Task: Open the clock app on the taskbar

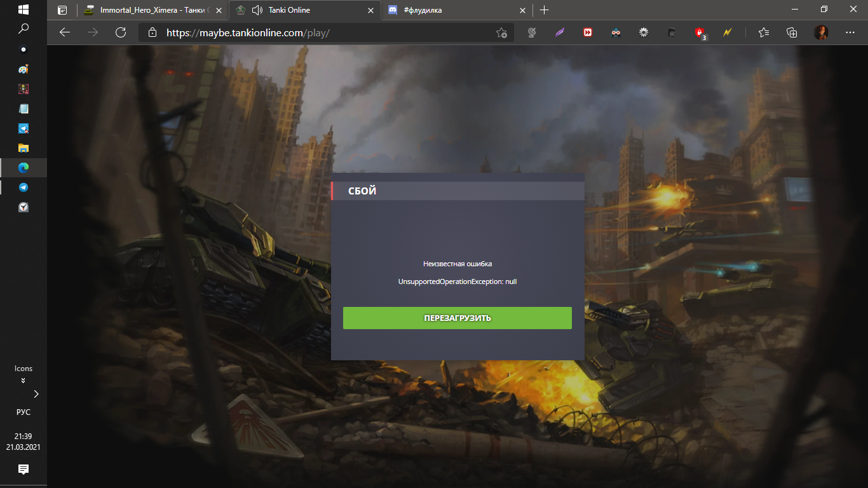Action: pos(24,207)
